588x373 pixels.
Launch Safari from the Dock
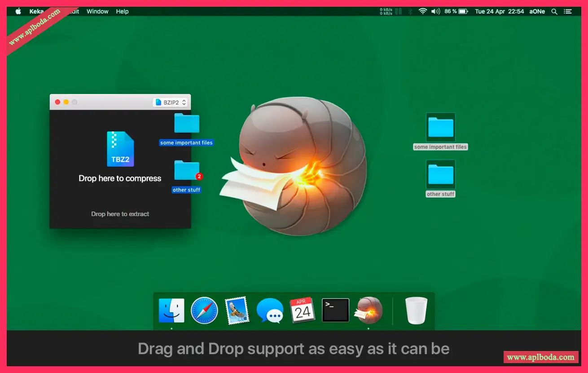tap(204, 311)
